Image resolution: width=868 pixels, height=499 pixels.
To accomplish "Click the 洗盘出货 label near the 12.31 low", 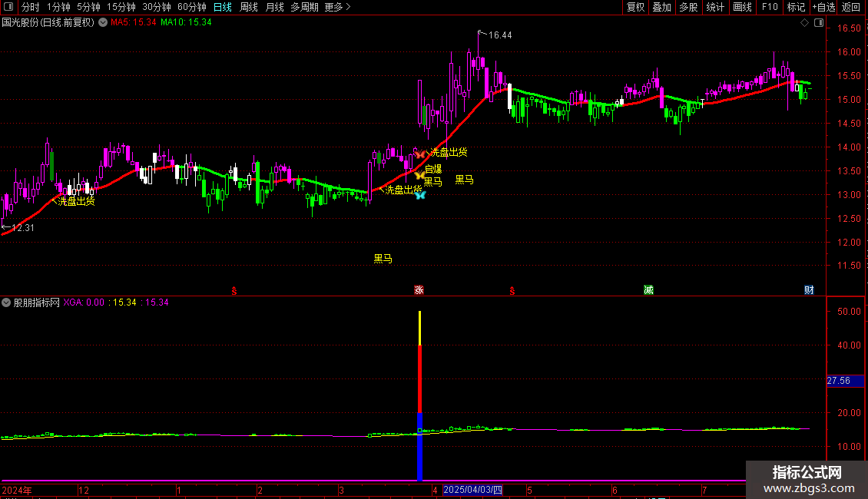I will click(x=76, y=201).
